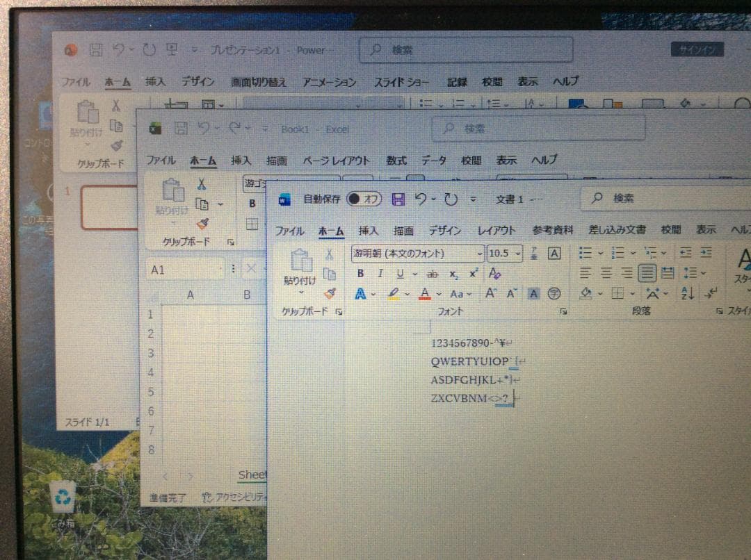Open PowerPoint アニメーション tab
Viewport: 751px width, 560px height.
coord(329,82)
